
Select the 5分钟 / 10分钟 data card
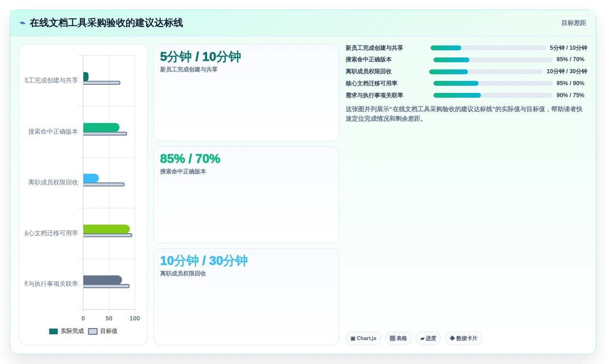(x=246, y=93)
